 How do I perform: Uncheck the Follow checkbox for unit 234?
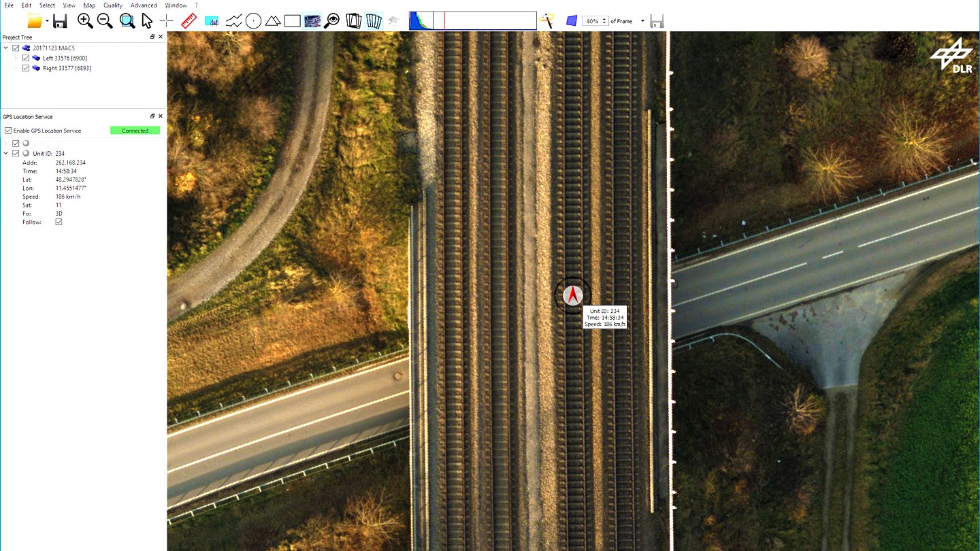[59, 222]
